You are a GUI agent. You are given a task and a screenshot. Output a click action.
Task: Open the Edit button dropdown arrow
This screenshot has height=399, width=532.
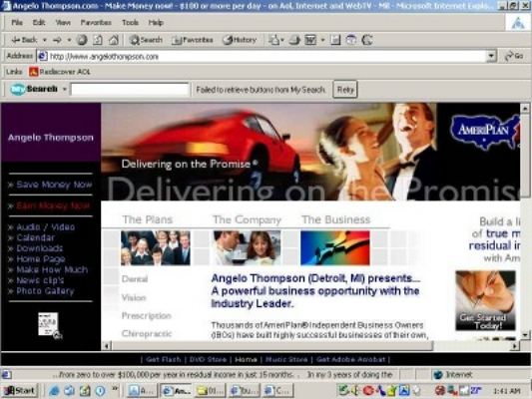pos(322,40)
